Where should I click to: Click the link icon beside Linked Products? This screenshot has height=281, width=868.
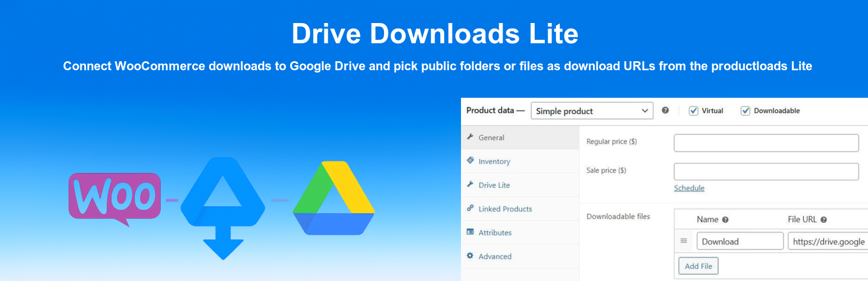pyautogui.click(x=470, y=208)
